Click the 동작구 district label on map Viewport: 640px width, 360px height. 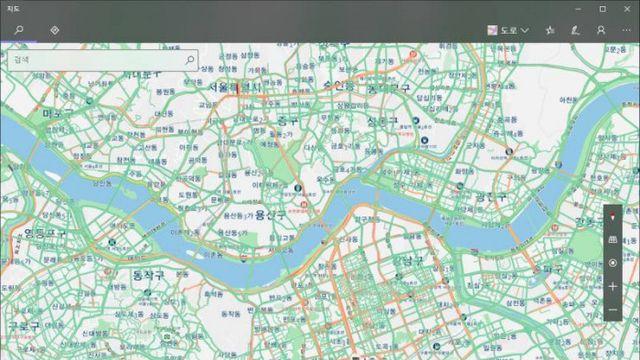[149, 275]
